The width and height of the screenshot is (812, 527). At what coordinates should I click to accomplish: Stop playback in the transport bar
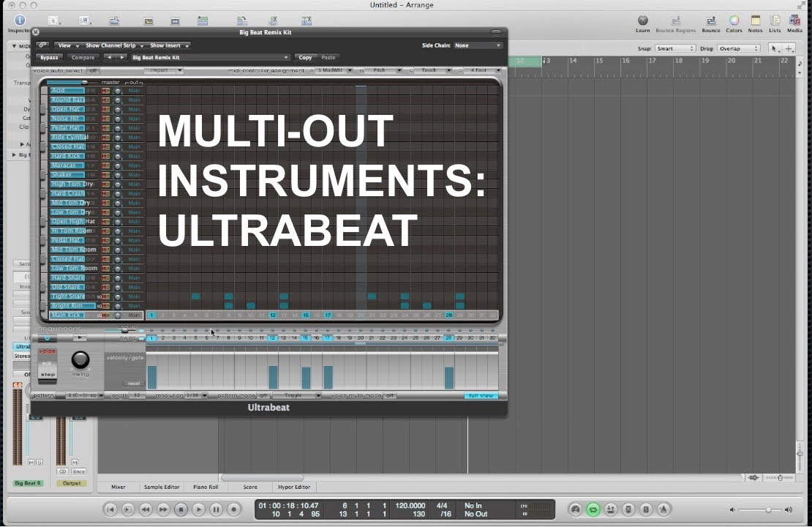pyautogui.click(x=181, y=509)
